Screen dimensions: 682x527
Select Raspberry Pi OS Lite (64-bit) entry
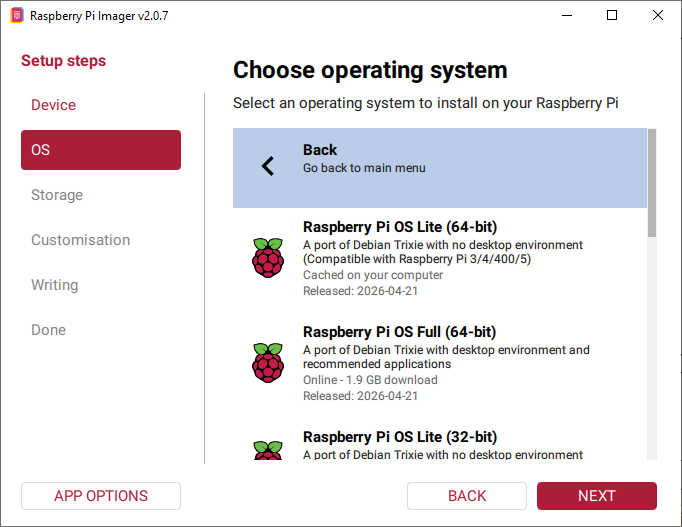(x=440, y=260)
